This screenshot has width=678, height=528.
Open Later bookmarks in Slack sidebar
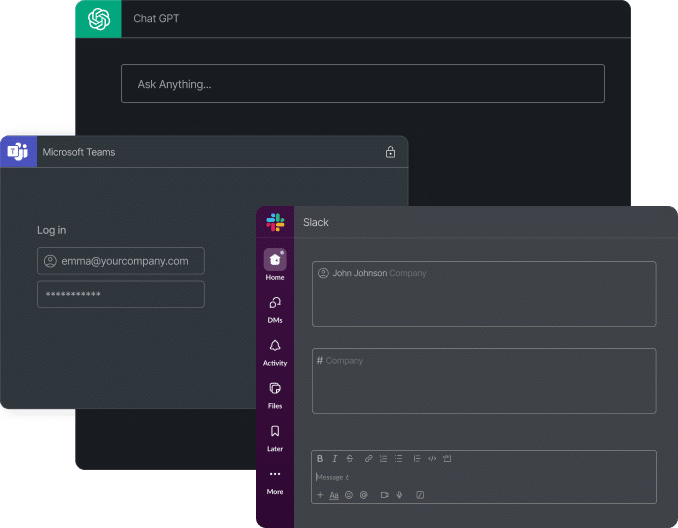275,432
